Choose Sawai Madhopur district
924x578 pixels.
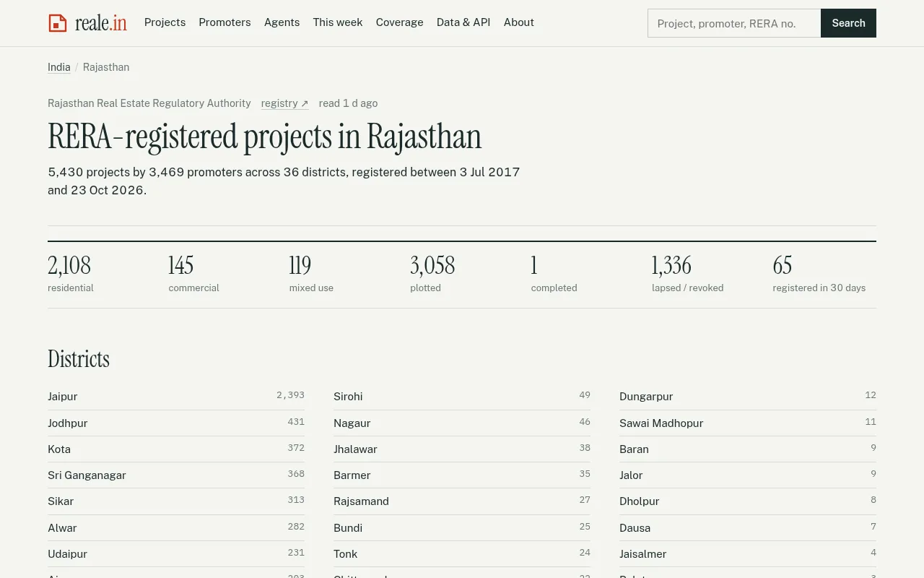click(748, 423)
